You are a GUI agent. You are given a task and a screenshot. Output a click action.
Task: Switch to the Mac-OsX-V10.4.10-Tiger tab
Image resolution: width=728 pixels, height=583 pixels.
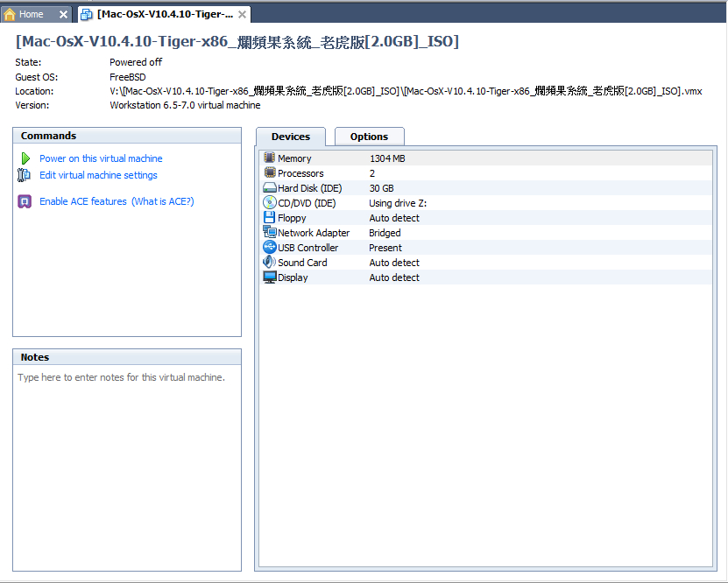[164, 14]
